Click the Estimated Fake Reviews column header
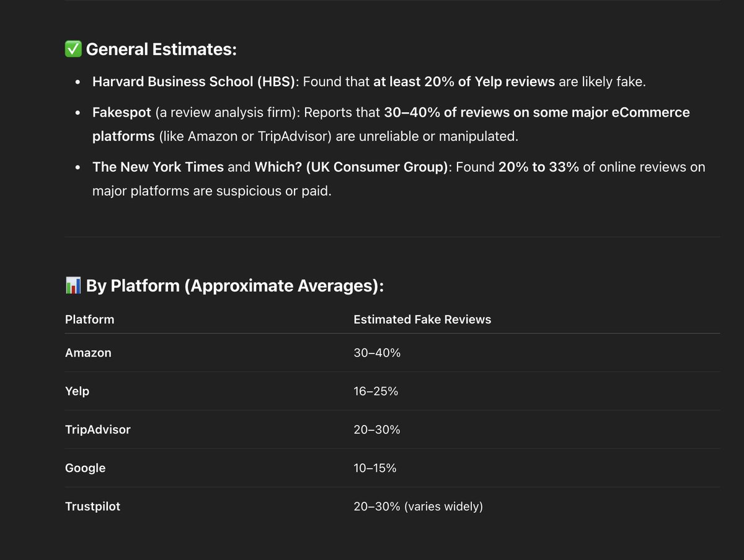 coord(422,319)
